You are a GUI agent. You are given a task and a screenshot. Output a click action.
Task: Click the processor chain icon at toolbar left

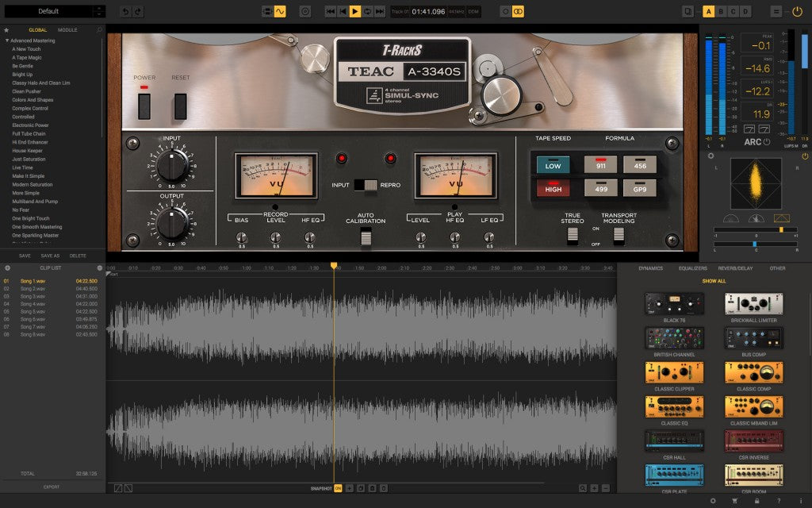[x=267, y=11]
